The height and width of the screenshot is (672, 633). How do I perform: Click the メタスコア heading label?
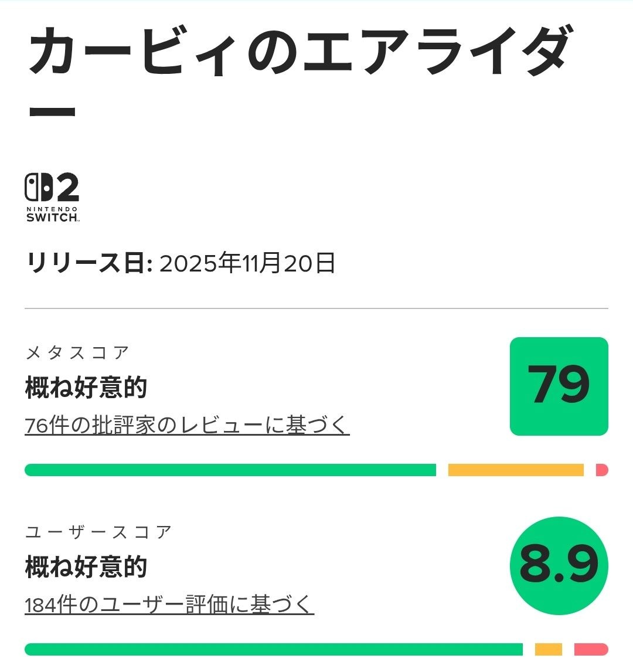77,352
